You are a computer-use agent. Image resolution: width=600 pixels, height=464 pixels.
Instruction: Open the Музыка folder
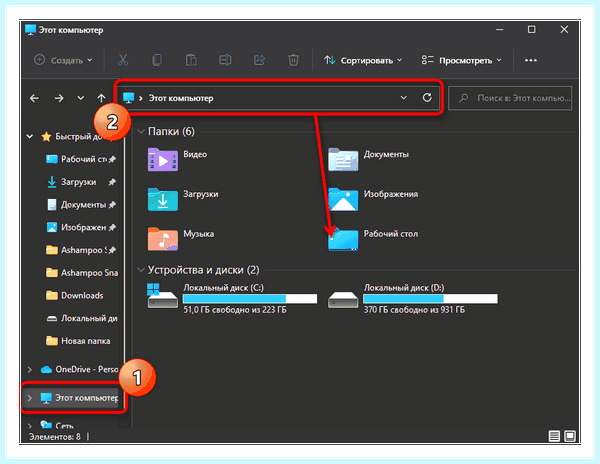coord(181,239)
